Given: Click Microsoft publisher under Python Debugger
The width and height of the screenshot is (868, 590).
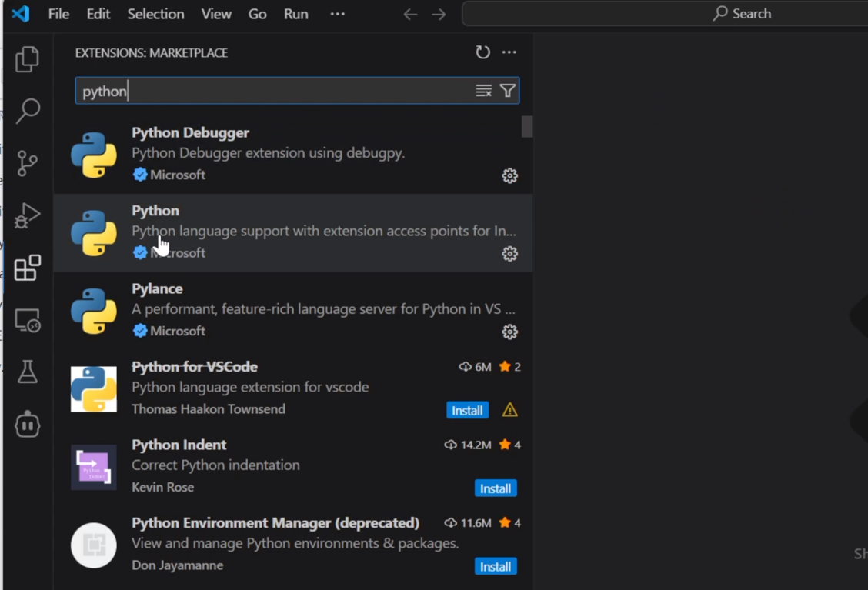Looking at the screenshot, I should (178, 175).
